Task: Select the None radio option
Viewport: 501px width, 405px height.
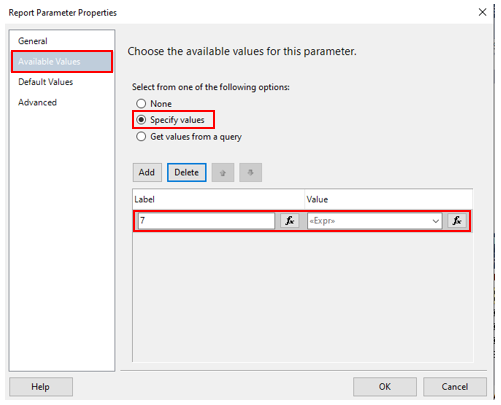Action: (x=141, y=104)
